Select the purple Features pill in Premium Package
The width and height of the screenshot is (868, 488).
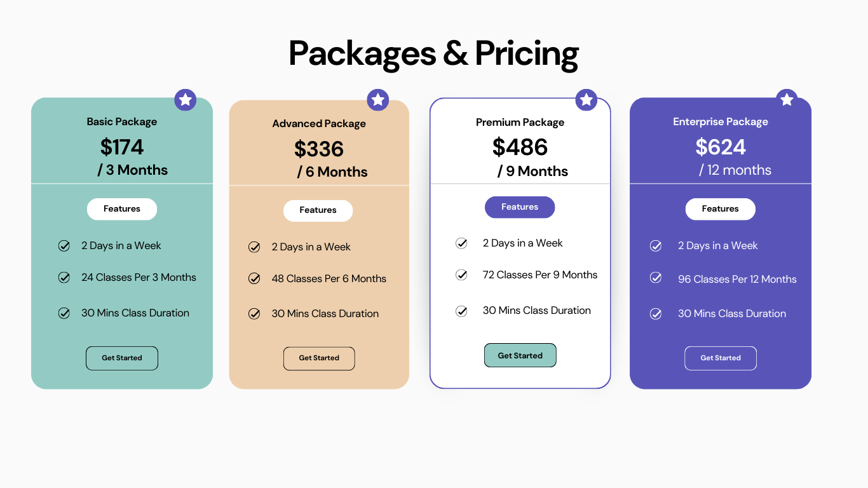tap(520, 207)
